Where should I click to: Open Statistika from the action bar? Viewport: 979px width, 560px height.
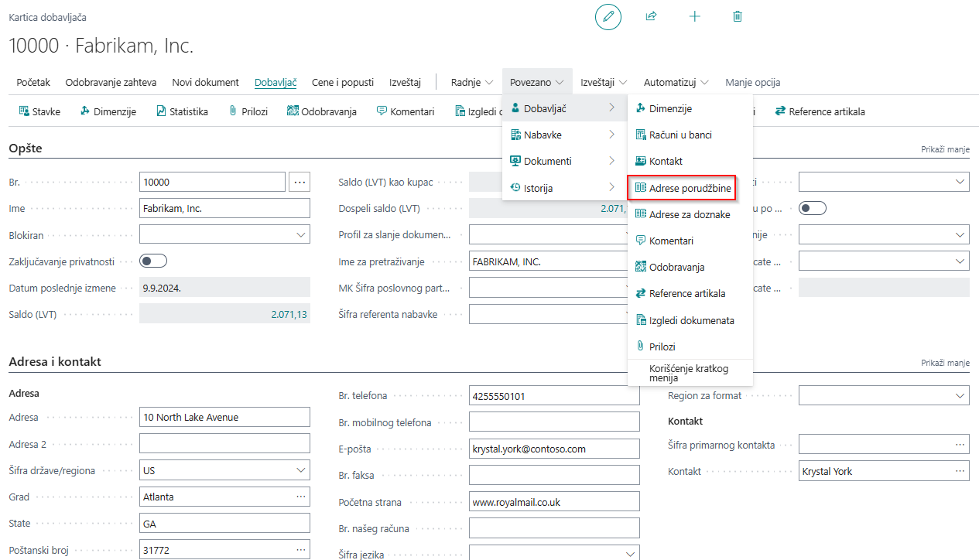pos(182,111)
